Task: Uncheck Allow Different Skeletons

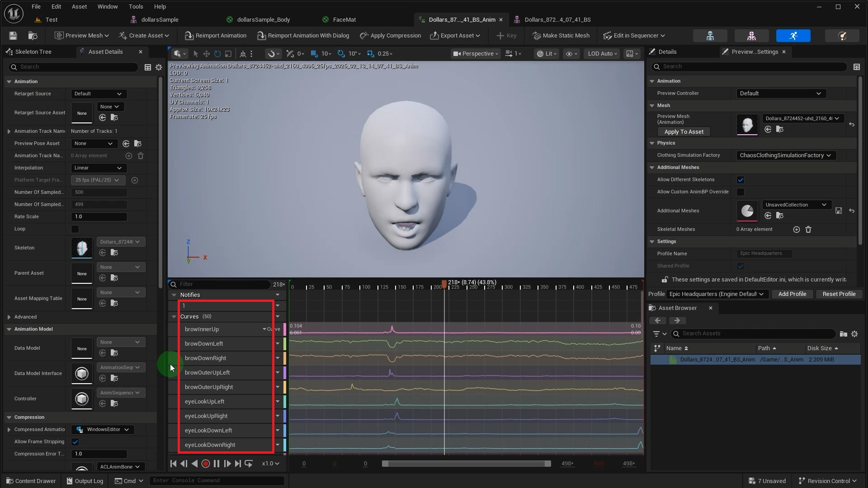Action: click(x=741, y=180)
